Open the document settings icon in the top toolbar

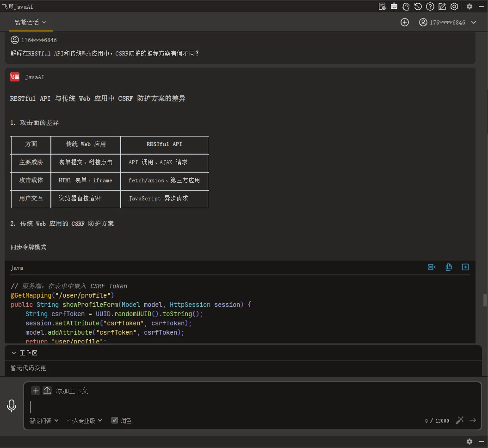tap(382, 6)
